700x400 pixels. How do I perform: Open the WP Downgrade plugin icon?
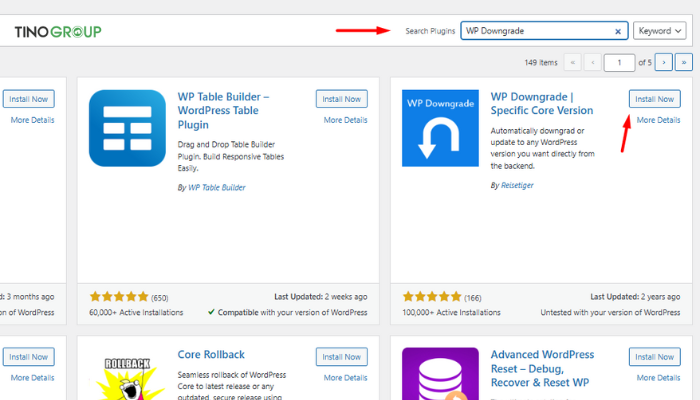(x=440, y=128)
